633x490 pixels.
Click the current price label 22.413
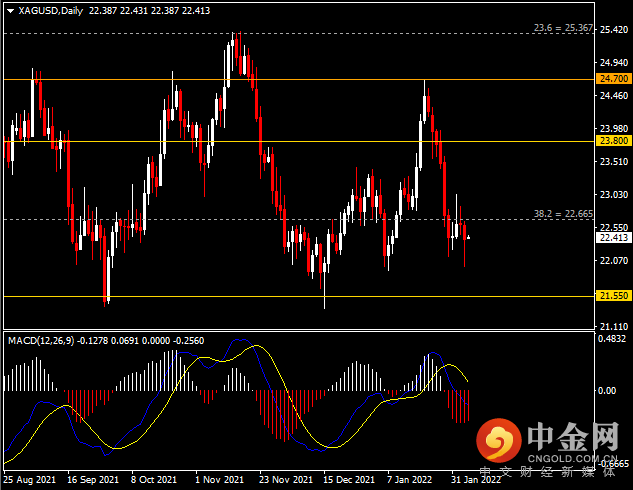(x=614, y=238)
